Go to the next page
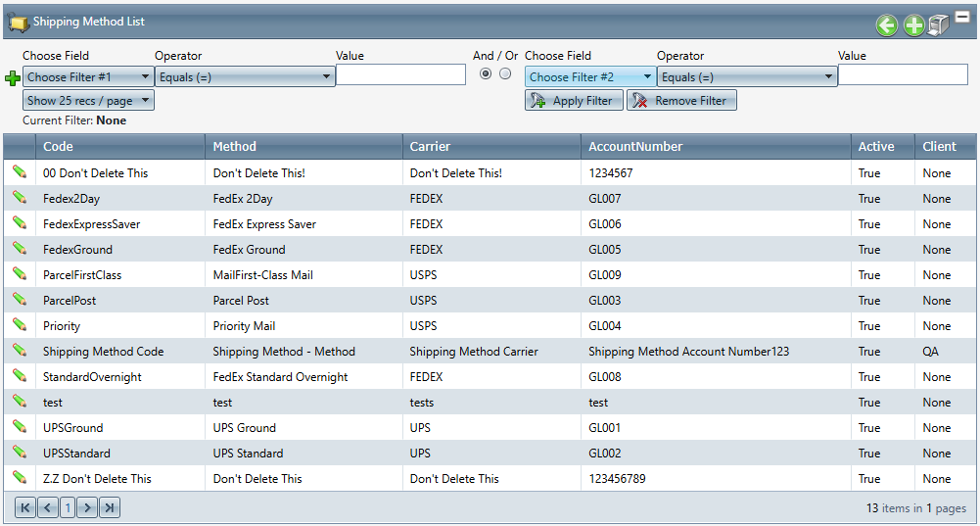Viewport: 980px width, 526px height. click(x=87, y=507)
